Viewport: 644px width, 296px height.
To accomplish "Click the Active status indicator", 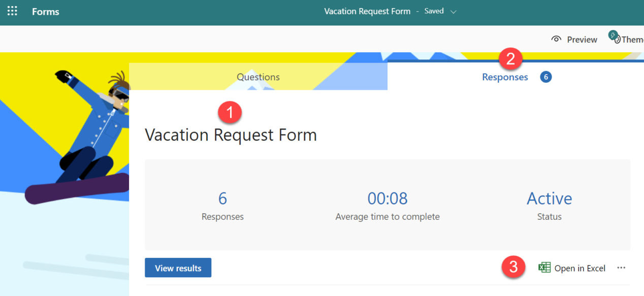I will pyautogui.click(x=549, y=203).
